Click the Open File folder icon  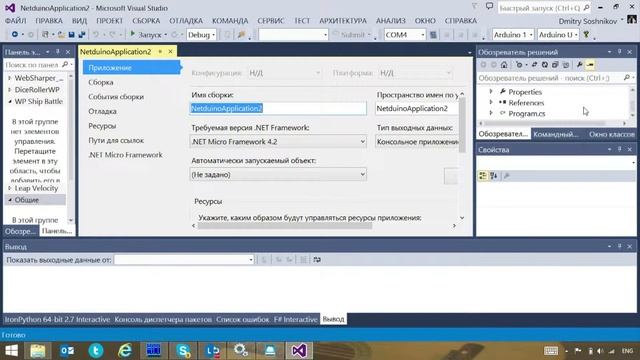tap(61, 35)
